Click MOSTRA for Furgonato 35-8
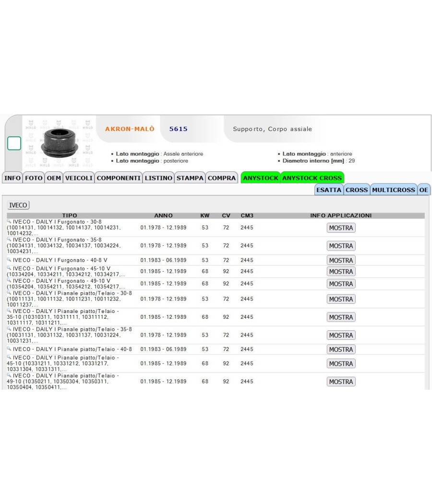The image size is (432, 504). 341,246
